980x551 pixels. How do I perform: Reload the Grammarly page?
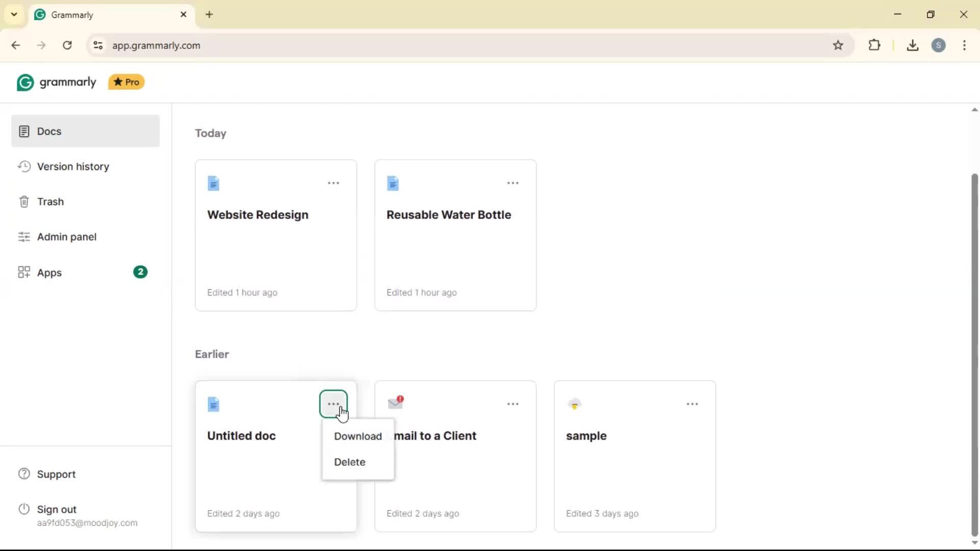pos(67,45)
